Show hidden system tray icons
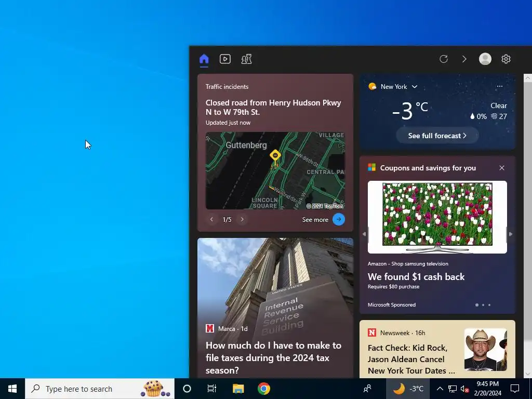The image size is (532, 399). [440, 389]
